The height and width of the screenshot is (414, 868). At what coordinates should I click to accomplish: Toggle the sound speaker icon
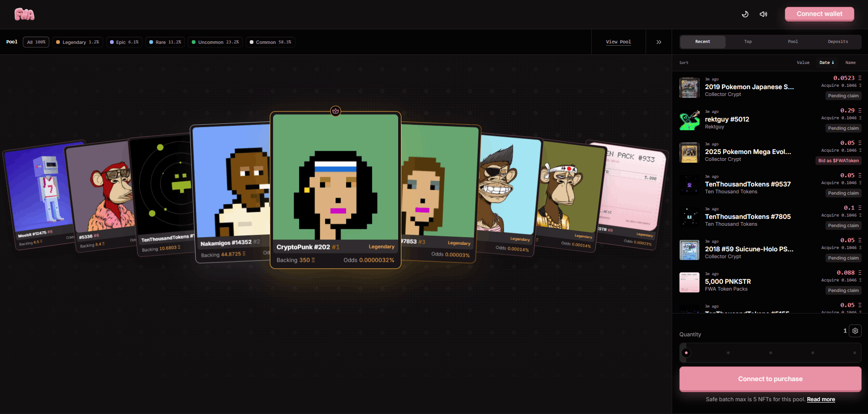pyautogui.click(x=763, y=14)
